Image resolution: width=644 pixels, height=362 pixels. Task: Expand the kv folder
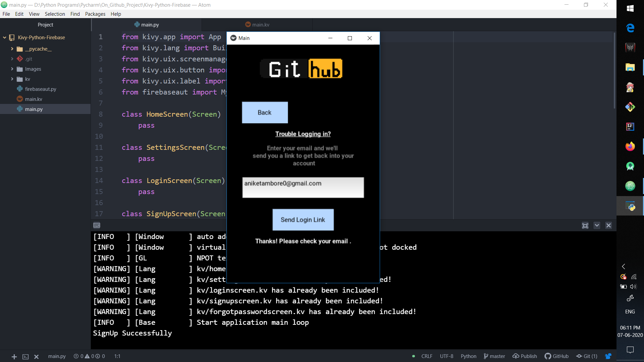pos(12,79)
